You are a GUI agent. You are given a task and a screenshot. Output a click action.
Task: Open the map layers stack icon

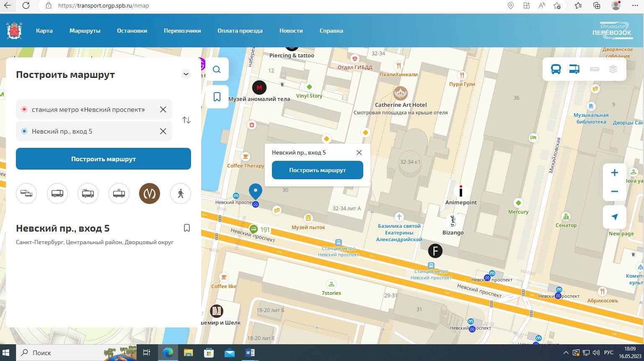[x=613, y=69]
